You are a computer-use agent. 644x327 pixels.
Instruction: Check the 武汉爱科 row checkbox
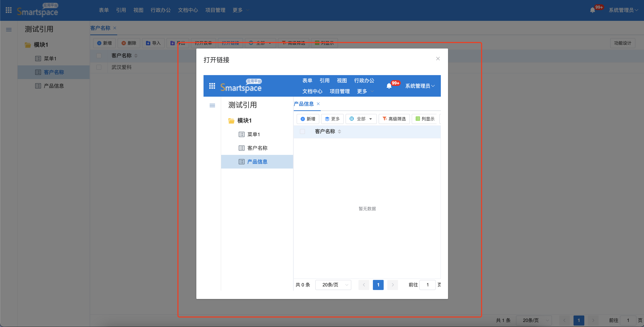click(x=99, y=67)
